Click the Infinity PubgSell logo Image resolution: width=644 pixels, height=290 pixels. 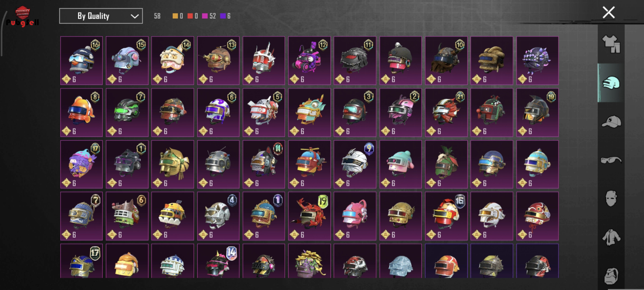23,16
